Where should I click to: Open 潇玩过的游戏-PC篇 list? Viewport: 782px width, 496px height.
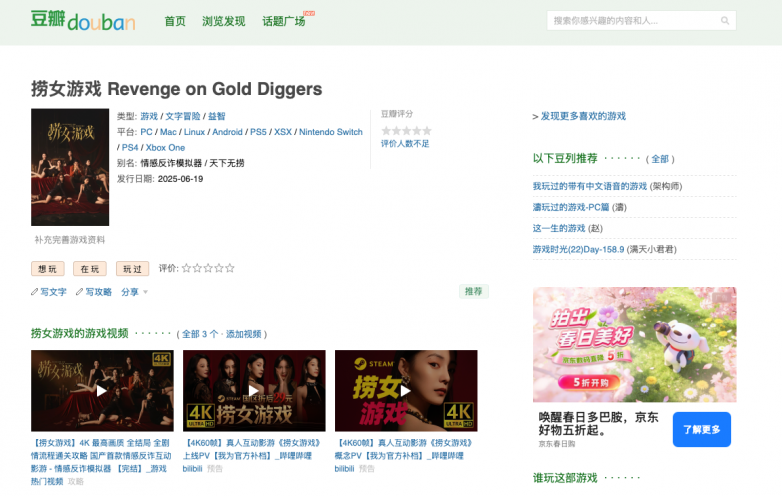pos(571,207)
